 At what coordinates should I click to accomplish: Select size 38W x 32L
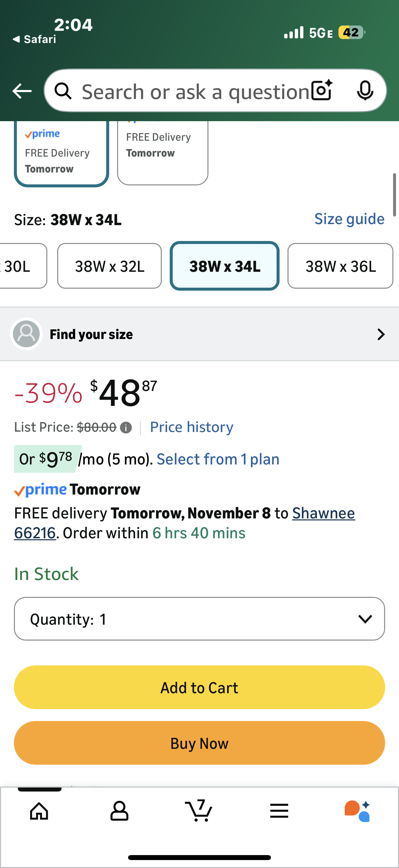[x=110, y=266]
